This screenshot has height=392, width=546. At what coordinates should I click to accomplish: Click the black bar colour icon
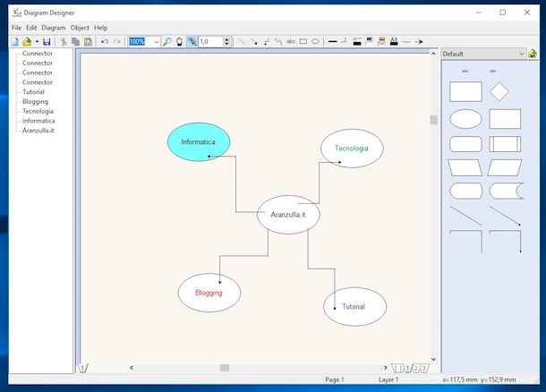(357, 42)
